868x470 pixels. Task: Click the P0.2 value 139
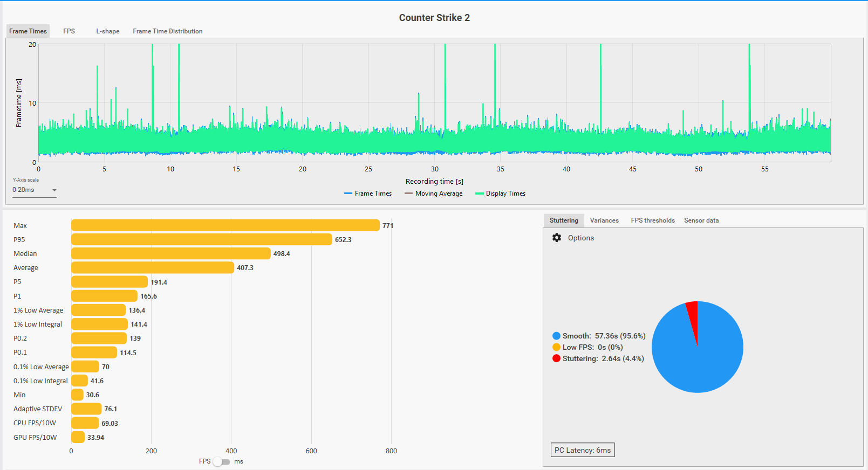135,338
